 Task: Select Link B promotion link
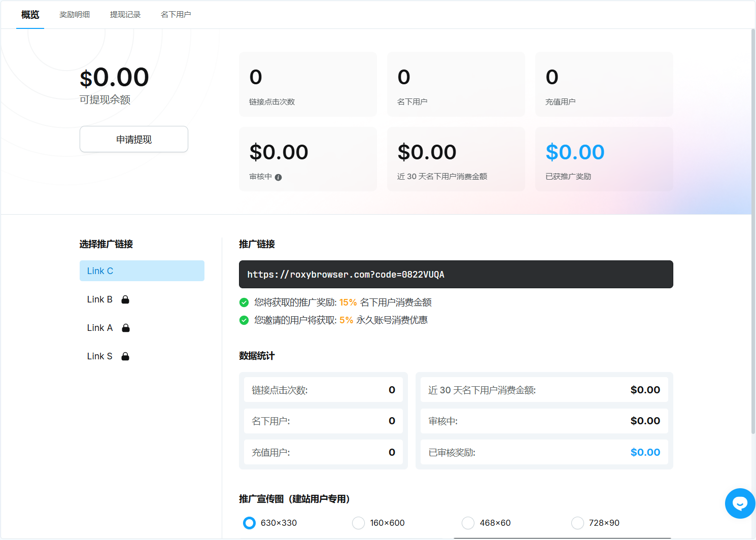[142, 299]
